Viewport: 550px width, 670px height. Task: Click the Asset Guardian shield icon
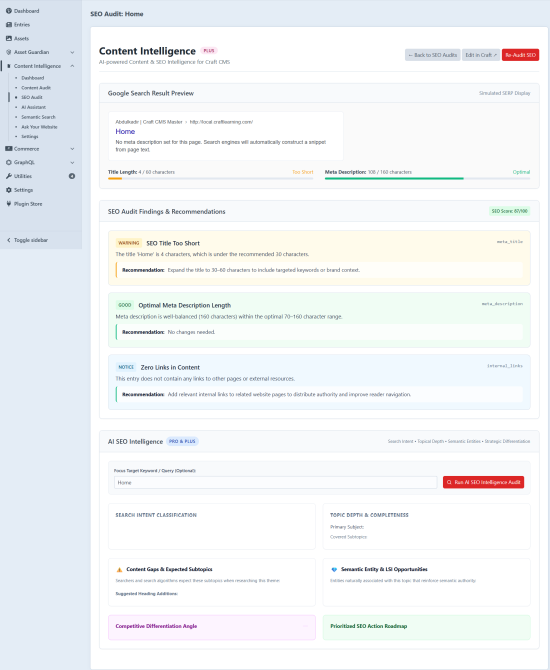point(9,52)
